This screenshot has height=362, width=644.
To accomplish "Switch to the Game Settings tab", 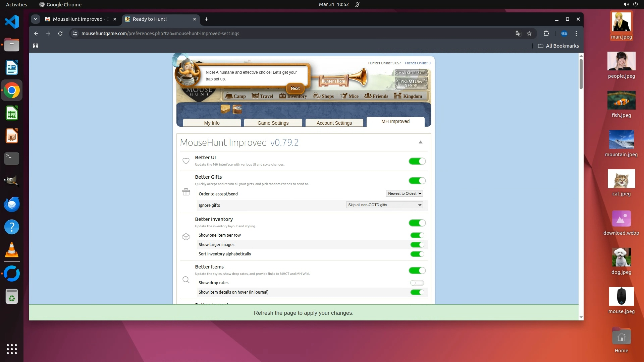I will [x=273, y=123].
